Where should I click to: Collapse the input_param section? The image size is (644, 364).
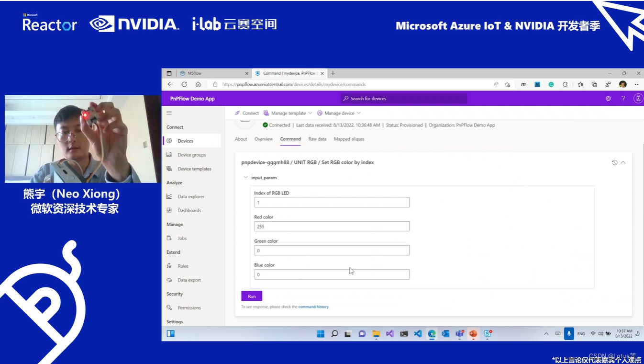click(246, 178)
